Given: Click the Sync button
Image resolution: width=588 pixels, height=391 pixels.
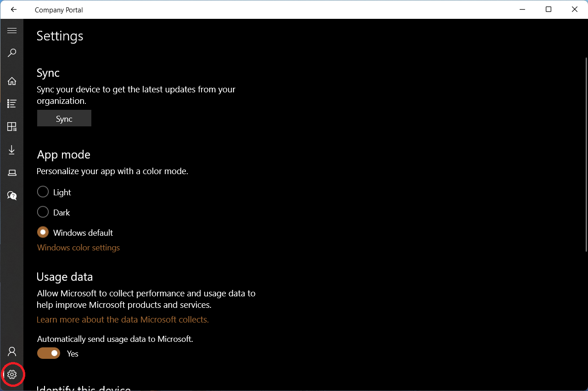Looking at the screenshot, I should [64, 119].
